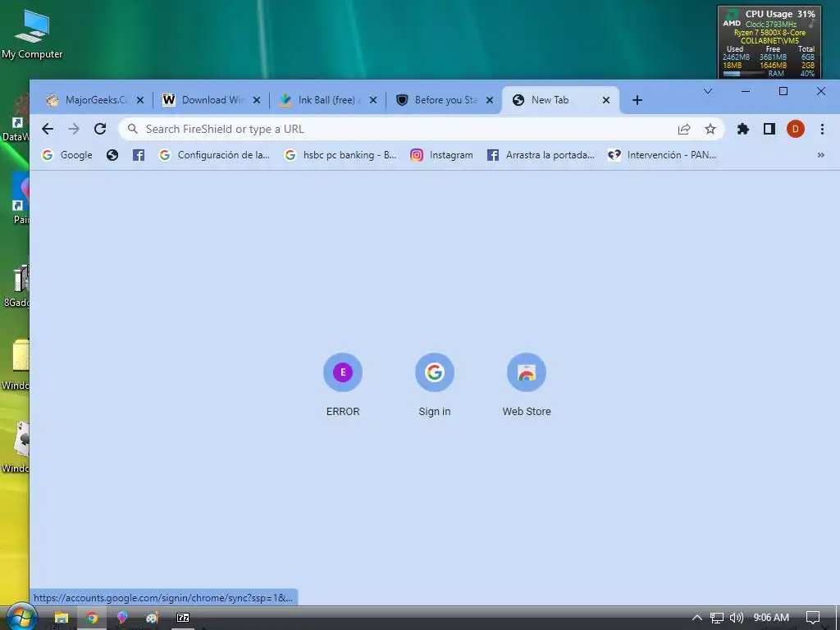
Task: Close the Download Win tab
Action: click(x=257, y=100)
